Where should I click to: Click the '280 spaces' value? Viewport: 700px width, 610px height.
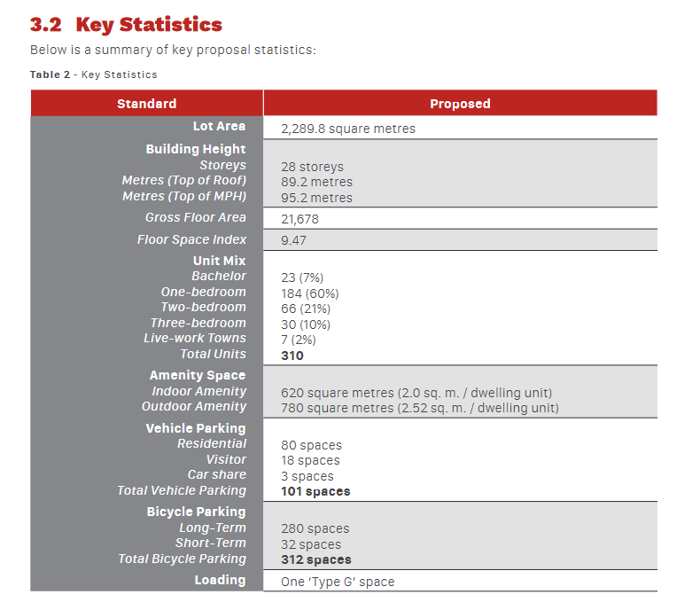pyautogui.click(x=315, y=528)
